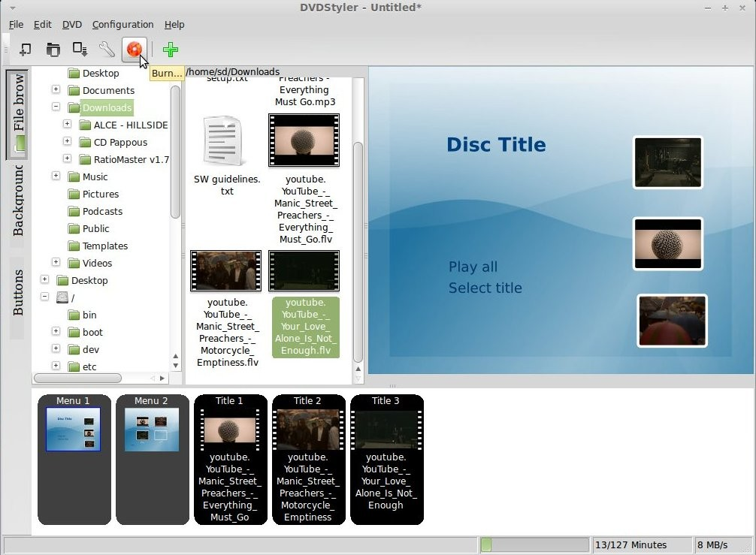Open the DVD menu
Image resolution: width=756 pixels, height=555 pixels.
coord(72,25)
